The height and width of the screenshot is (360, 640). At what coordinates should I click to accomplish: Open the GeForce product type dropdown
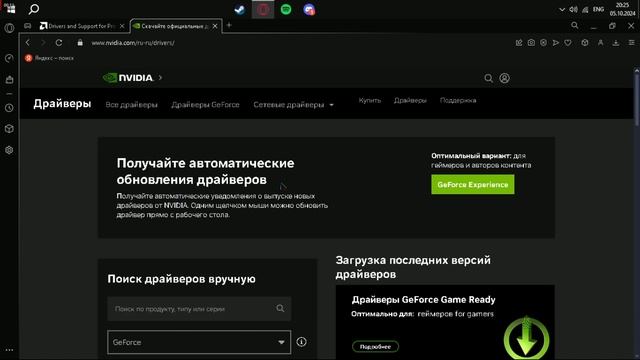click(199, 342)
